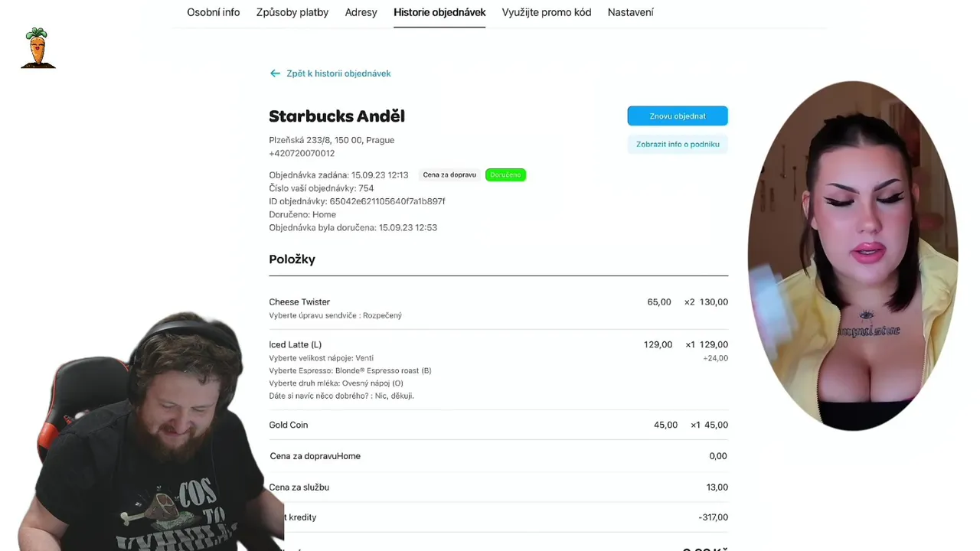Click the Cena za dopravu badge
Image resolution: width=980 pixels, height=551 pixels.
click(449, 174)
